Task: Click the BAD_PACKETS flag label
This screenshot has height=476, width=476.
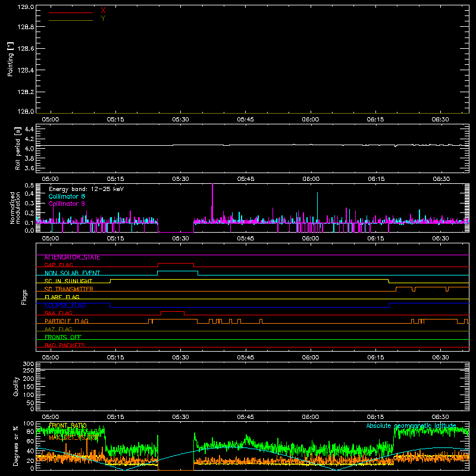Action: tap(65, 346)
